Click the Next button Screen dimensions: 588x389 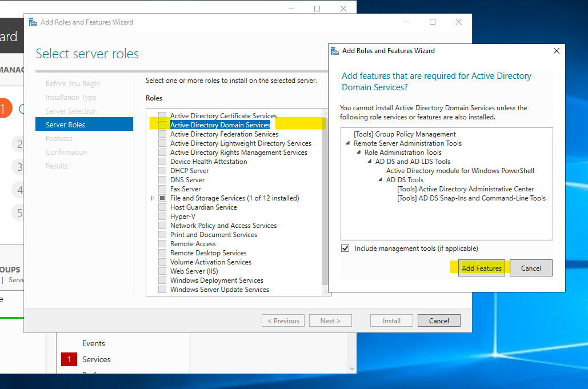point(330,321)
